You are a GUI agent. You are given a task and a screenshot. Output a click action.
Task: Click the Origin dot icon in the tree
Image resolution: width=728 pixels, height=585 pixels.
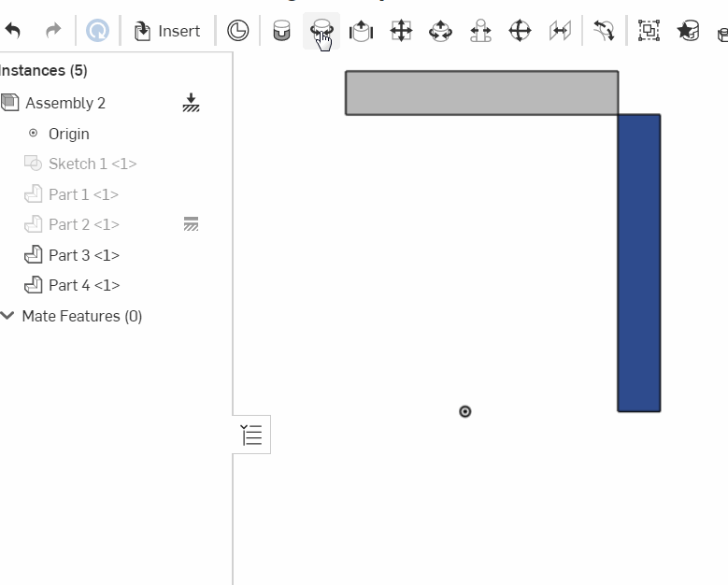[x=33, y=134]
